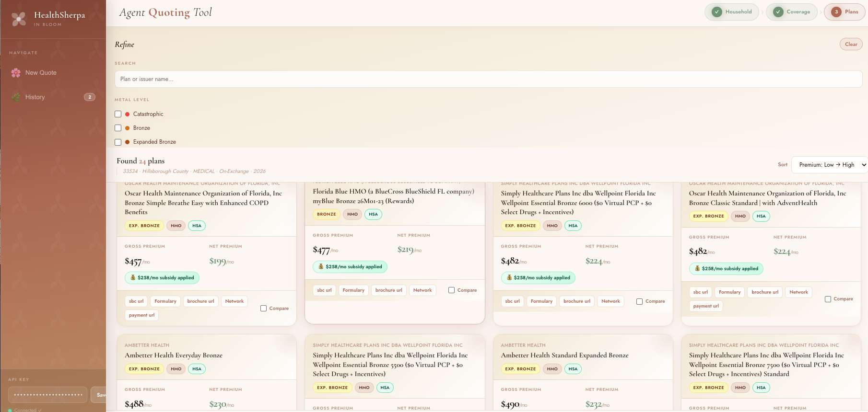The width and height of the screenshot is (868, 412).
Task: Open Network on Oscar Breathe Easy plan
Action: click(x=235, y=301)
